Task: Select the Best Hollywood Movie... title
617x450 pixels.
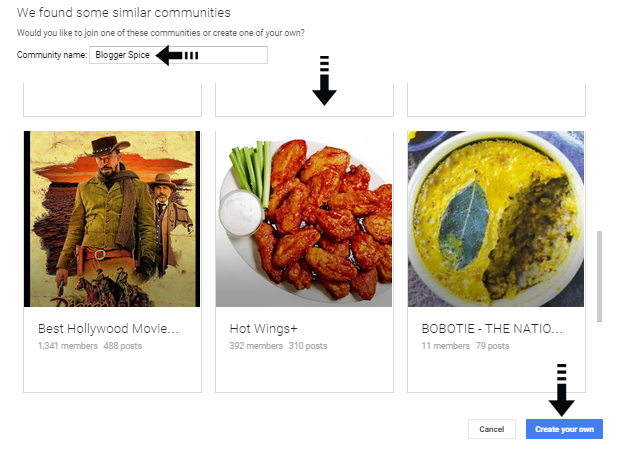Action: point(108,328)
